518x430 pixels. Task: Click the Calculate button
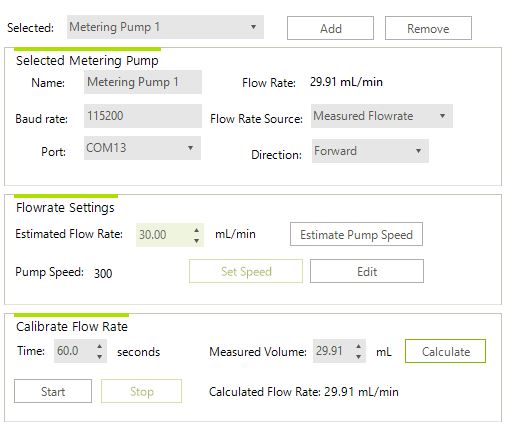445,351
